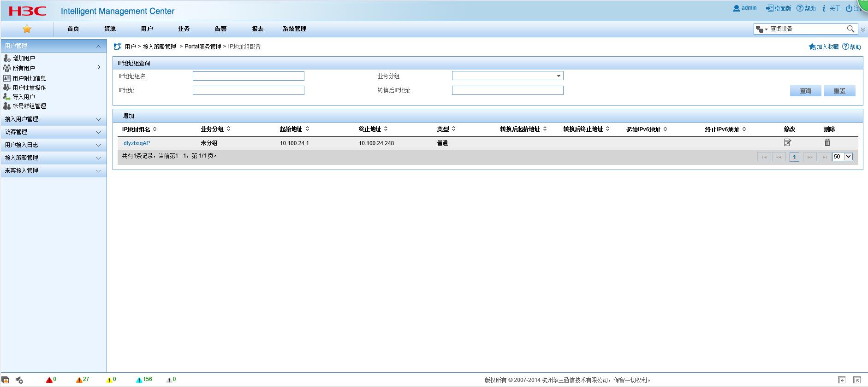868x387 pixels.
Task: Select page 1 in the pager
Action: (794, 157)
